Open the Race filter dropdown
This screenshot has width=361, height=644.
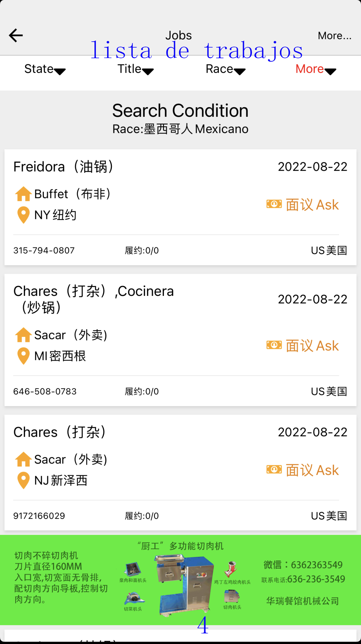[225, 69]
